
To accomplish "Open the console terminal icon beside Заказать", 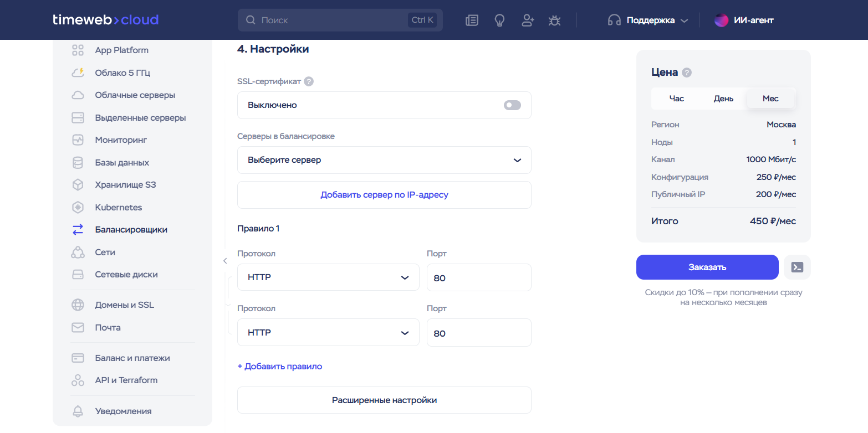I will pyautogui.click(x=798, y=267).
